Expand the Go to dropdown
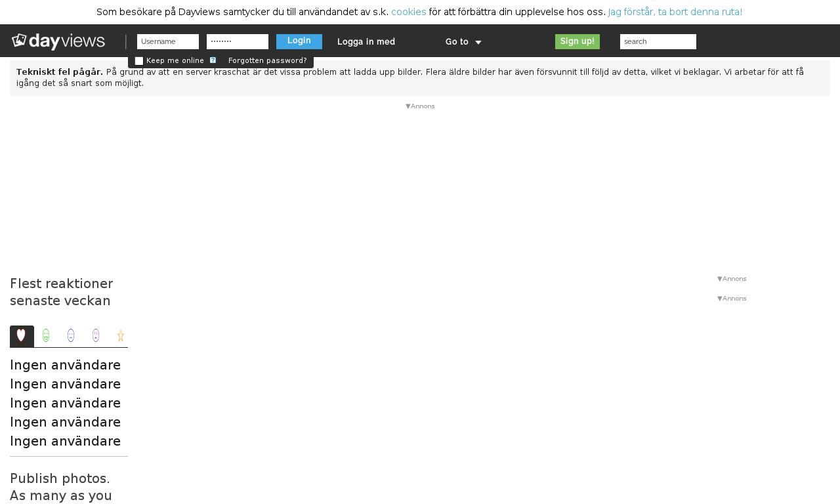Viewport: 840px width, 504px height. pos(463,42)
